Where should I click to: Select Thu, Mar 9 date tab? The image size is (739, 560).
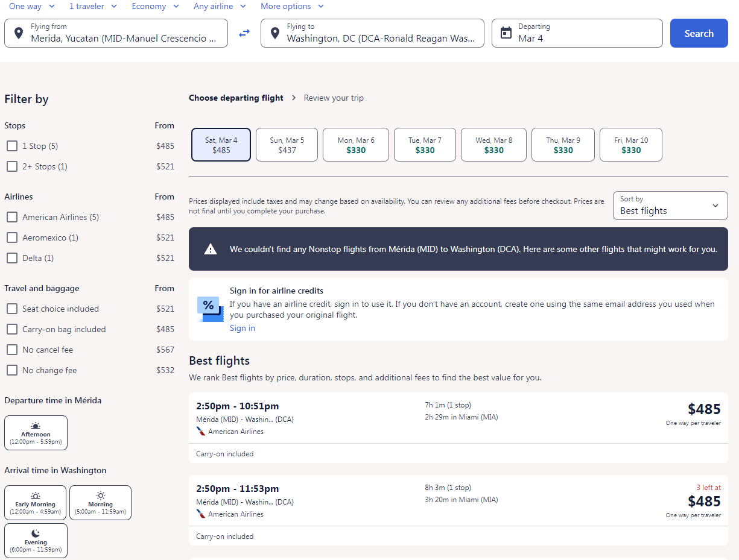[x=563, y=145]
